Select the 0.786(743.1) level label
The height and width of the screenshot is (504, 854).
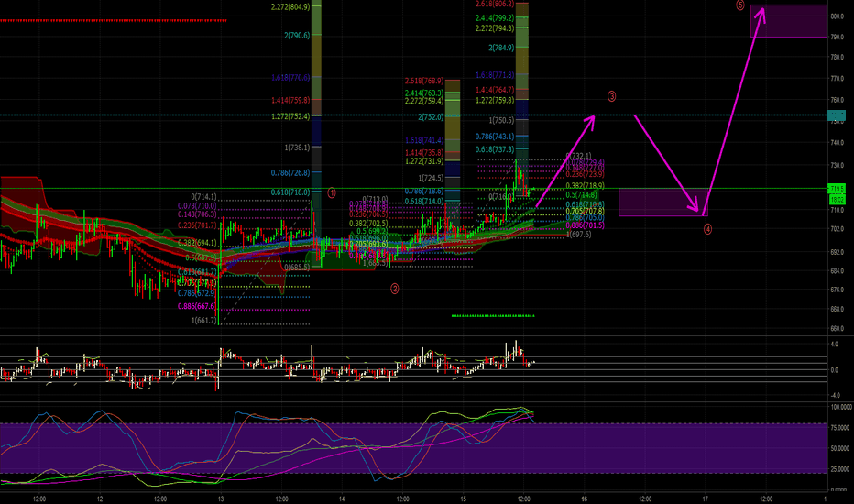click(x=495, y=137)
